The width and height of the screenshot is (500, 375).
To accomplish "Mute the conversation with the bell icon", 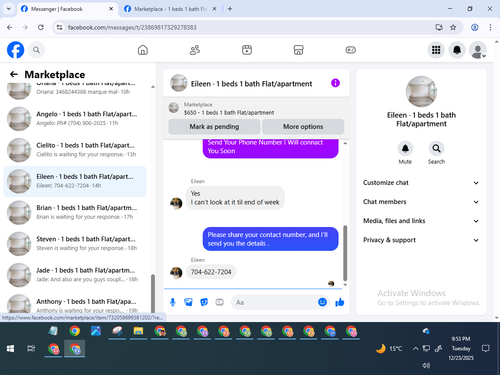I will pos(405,149).
